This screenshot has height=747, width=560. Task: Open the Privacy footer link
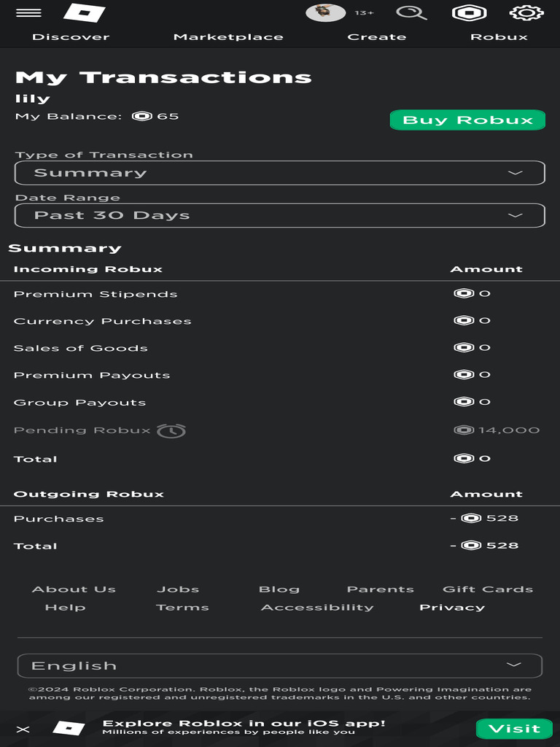[x=452, y=607]
